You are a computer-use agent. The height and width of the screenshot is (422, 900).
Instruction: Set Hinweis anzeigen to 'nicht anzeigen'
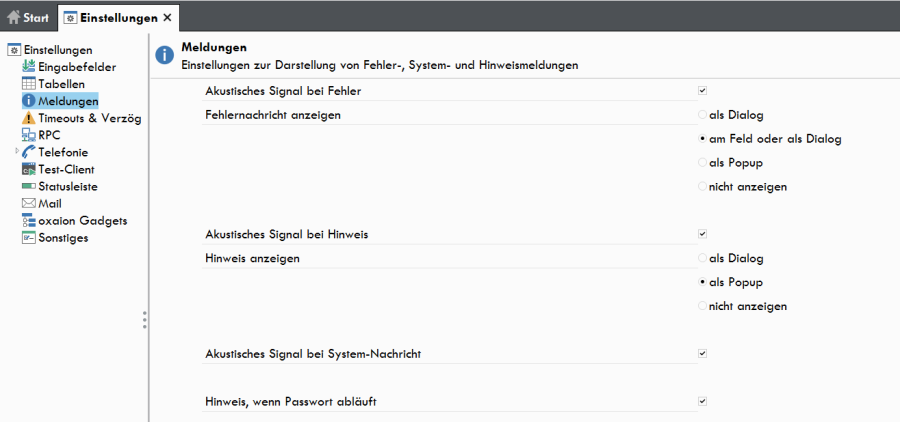coord(703,306)
